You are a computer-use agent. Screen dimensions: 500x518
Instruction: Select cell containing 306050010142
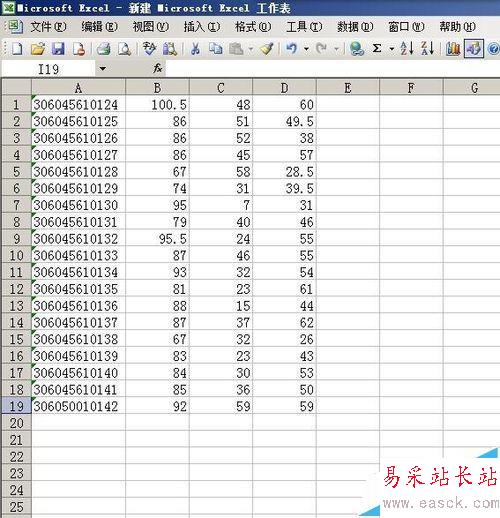(x=78, y=406)
